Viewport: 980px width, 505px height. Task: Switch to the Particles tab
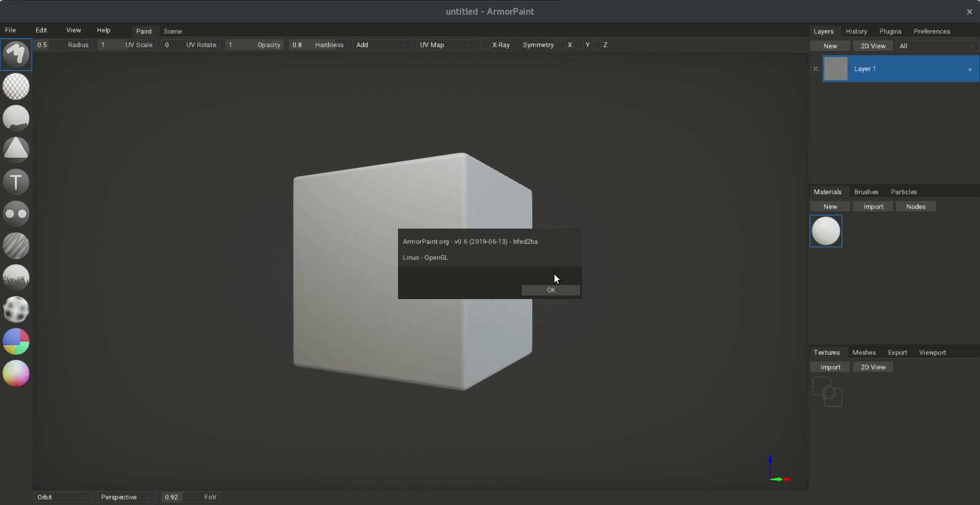click(x=904, y=192)
